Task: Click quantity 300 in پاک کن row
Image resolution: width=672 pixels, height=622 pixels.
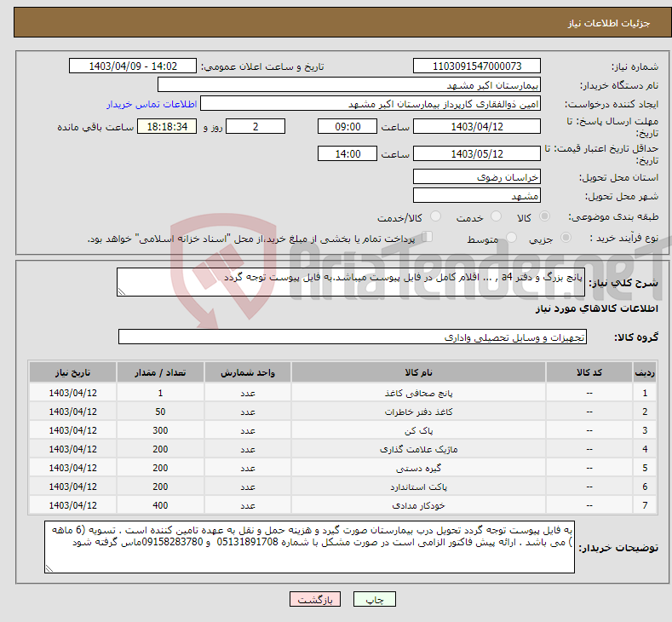Action: (160, 430)
